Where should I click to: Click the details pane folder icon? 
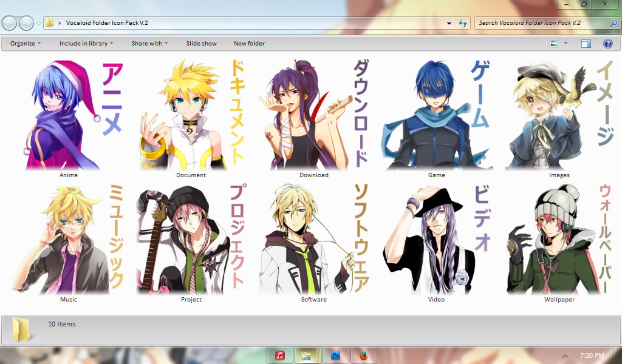click(x=21, y=329)
